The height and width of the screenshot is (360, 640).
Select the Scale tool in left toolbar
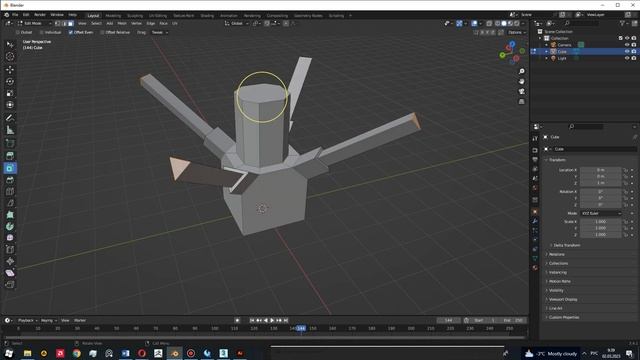(10, 93)
